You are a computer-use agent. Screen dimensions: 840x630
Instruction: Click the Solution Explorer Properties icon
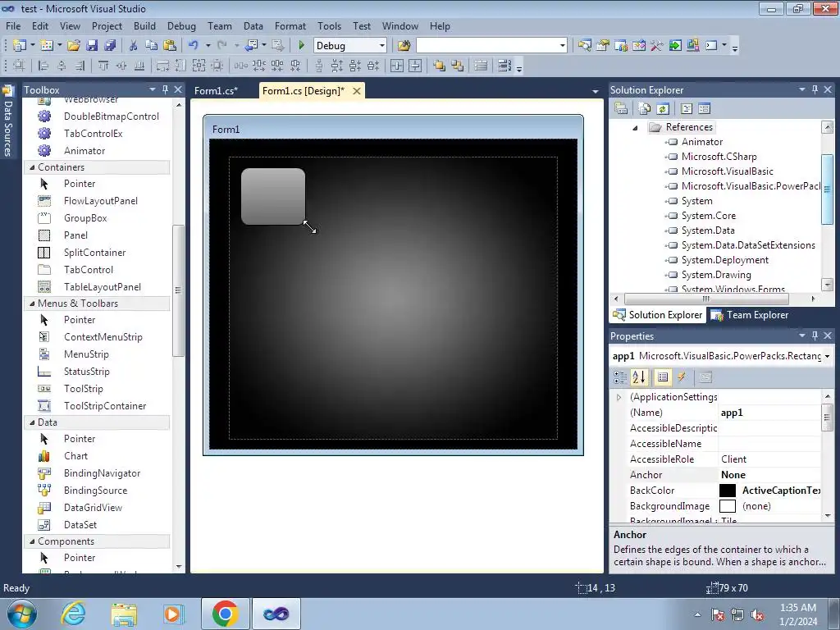[621, 109]
